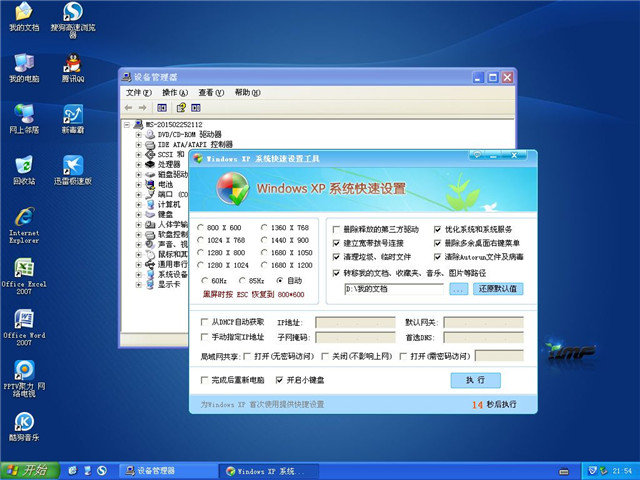
Task: Toggle create broadband dial-up connection checkbox
Action: pyautogui.click(x=336, y=243)
